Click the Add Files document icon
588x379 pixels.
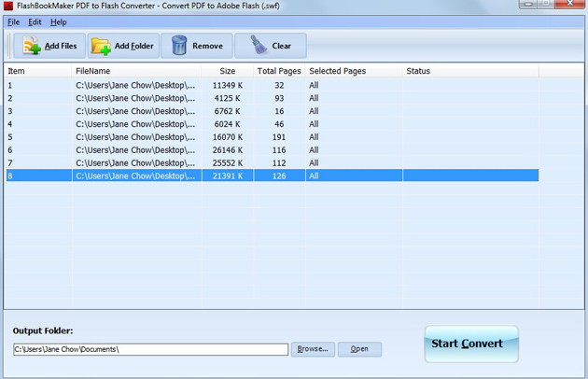tap(32, 46)
